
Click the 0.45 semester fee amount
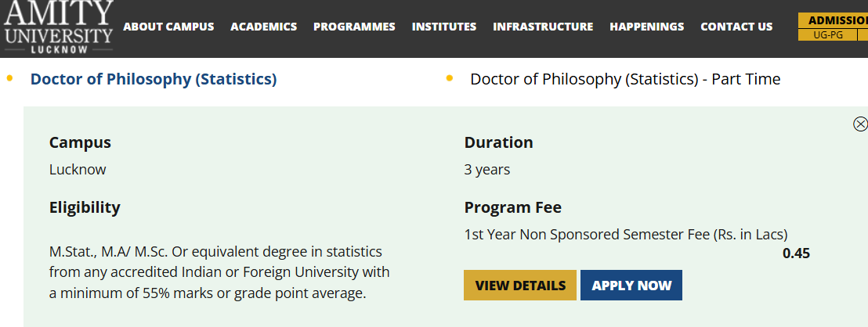click(x=796, y=253)
